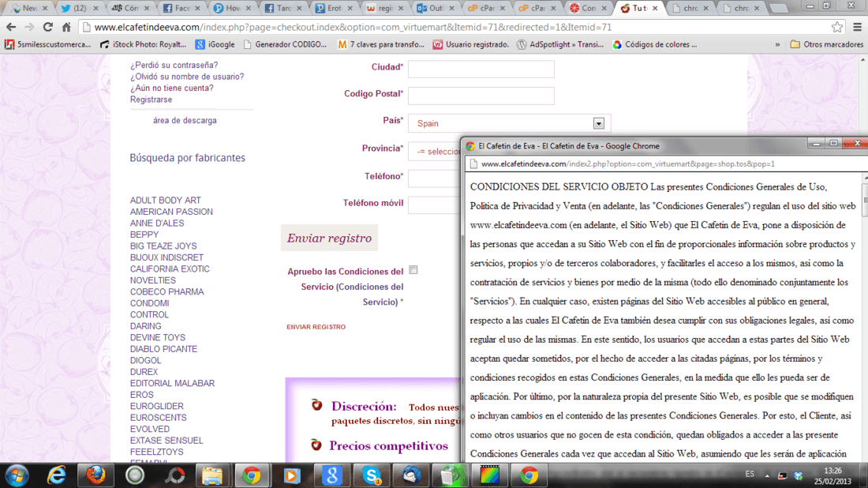Image resolution: width=868 pixels, height=488 pixels.
Task: Open the first Chrome taskbar icon
Action: (x=252, y=475)
